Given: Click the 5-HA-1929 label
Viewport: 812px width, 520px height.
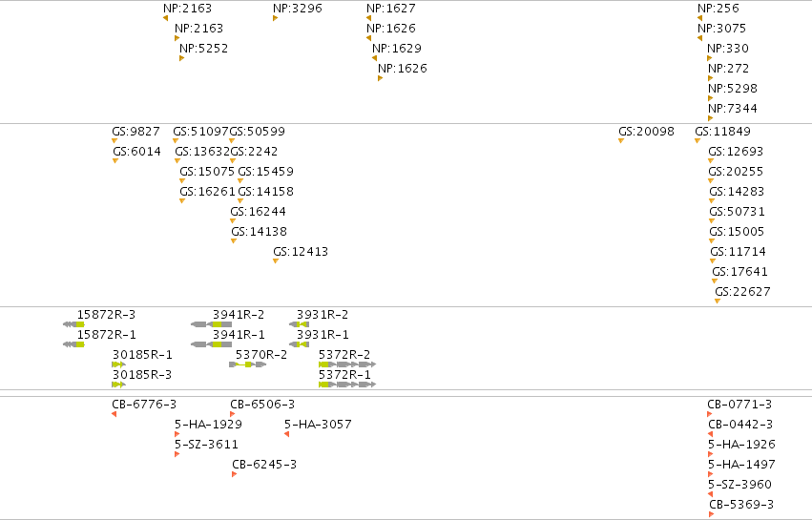Looking at the screenshot, I should tap(208, 425).
